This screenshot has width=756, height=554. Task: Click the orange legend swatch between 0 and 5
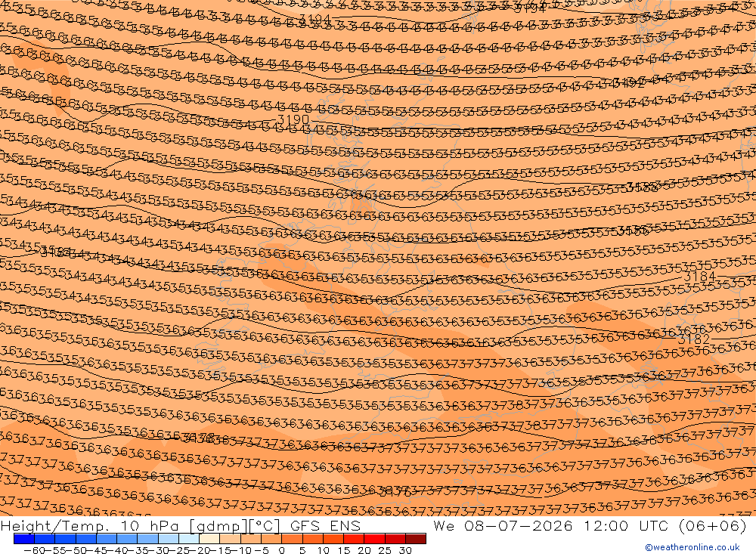[292, 539]
